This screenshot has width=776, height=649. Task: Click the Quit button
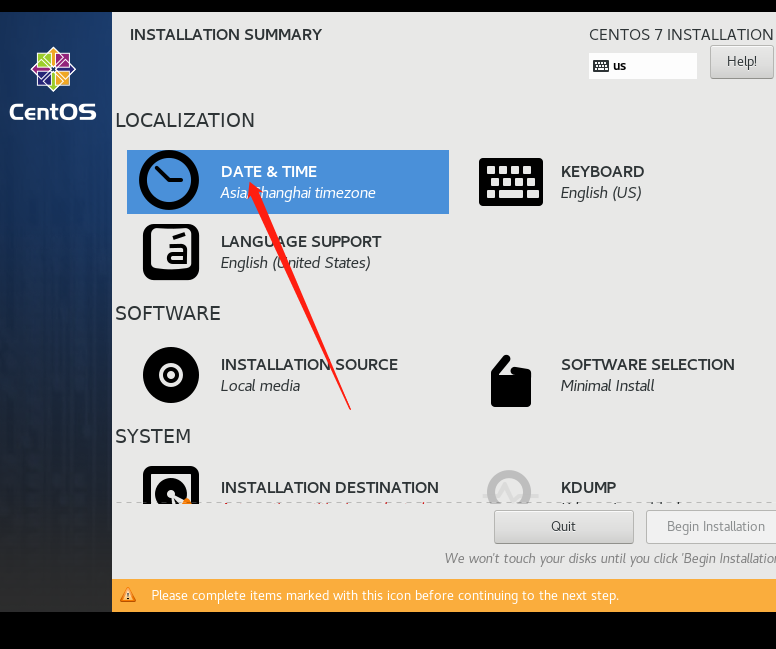(x=564, y=527)
